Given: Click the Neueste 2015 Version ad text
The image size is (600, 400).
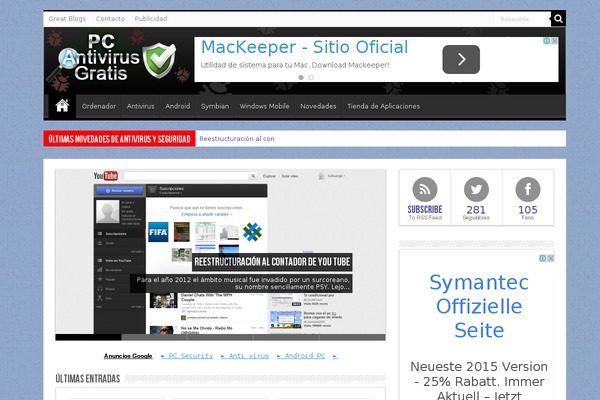Looking at the screenshot, I should click(x=479, y=380).
